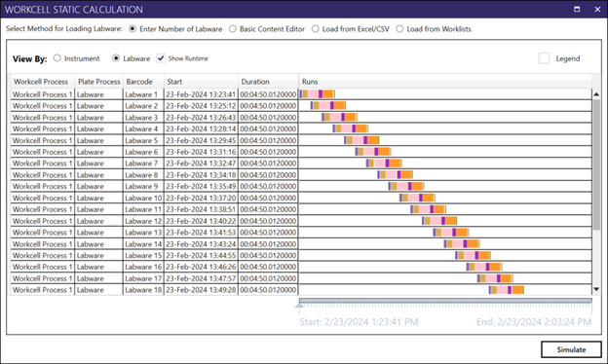Viewport: 608px width, 364px height.
Task: Select Load from Worklists option
Action: point(399,29)
